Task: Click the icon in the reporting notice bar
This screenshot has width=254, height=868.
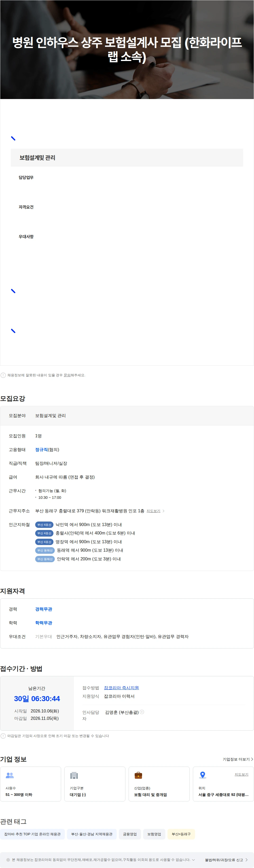Action: pyautogui.click(x=8, y=860)
